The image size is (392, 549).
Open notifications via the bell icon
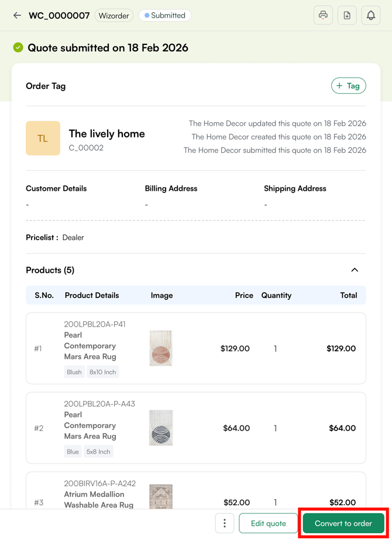pyautogui.click(x=371, y=15)
